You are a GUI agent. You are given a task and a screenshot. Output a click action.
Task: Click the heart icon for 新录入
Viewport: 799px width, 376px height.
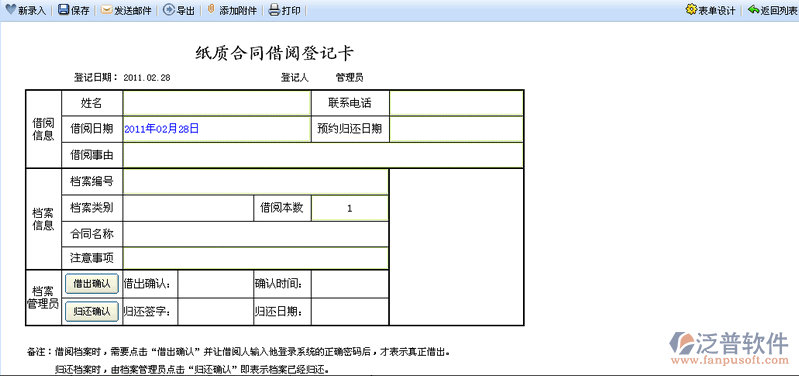pyautogui.click(x=10, y=10)
